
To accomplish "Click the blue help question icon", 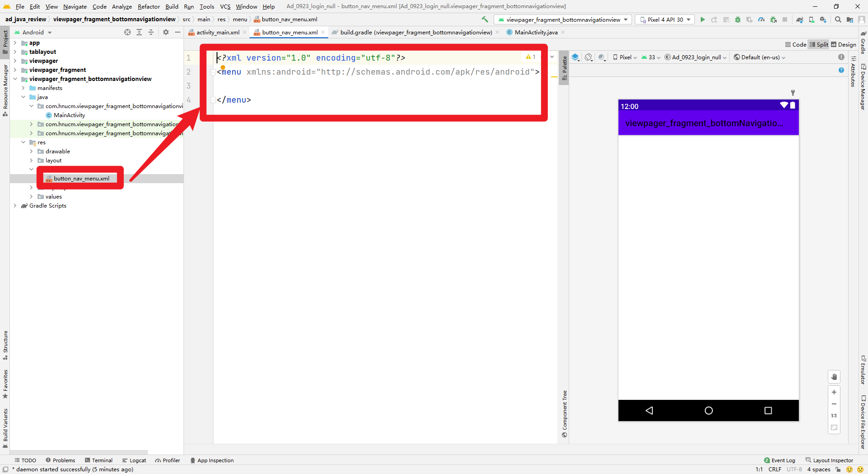I will coord(841,70).
